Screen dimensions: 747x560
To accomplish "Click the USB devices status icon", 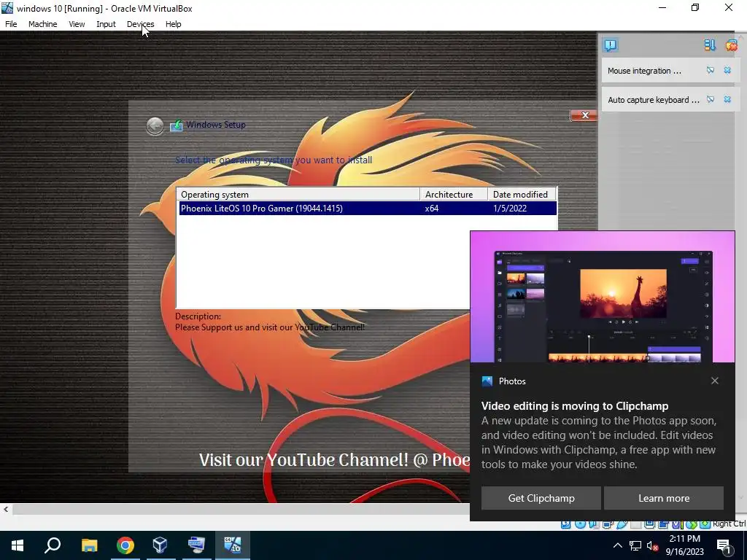I will click(x=622, y=524).
